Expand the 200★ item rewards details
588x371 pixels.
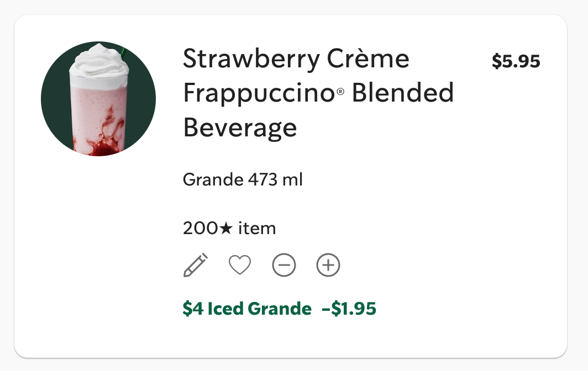pos(229,228)
